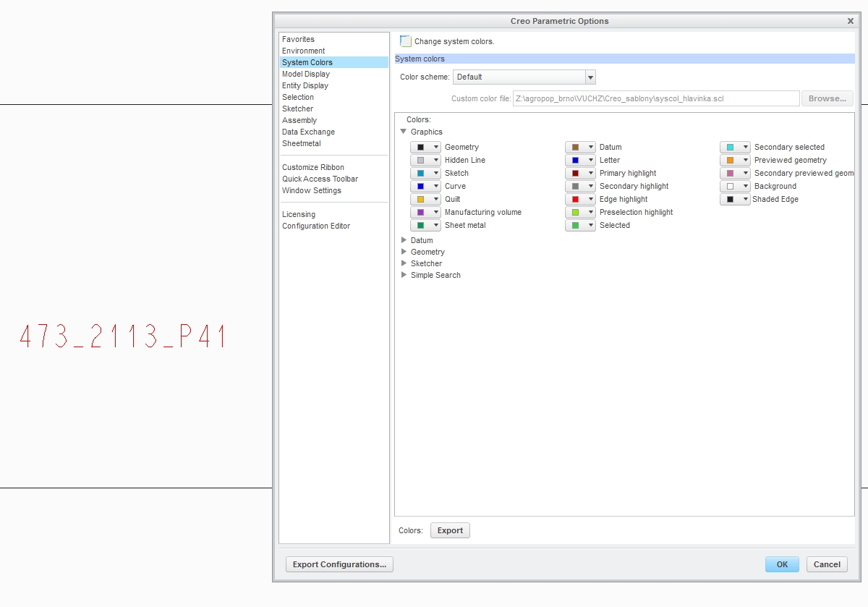Change the Manufacturing volume color
Image resolution: width=868 pixels, height=607 pixels.
(425, 212)
